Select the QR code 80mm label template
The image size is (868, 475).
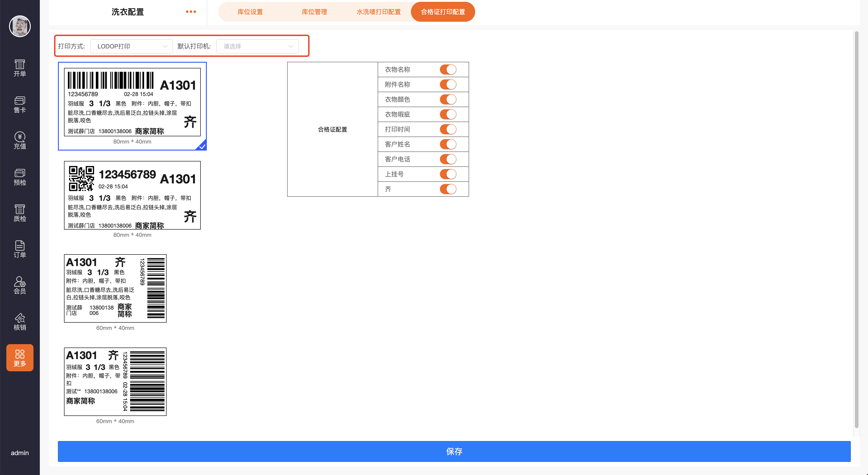pos(132,195)
